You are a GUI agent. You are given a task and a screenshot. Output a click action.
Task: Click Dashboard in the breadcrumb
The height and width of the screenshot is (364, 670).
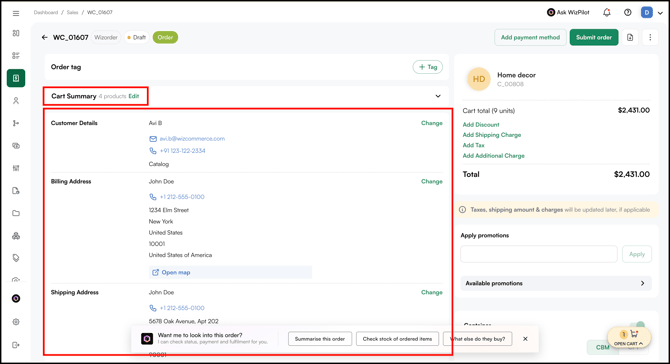coord(46,12)
